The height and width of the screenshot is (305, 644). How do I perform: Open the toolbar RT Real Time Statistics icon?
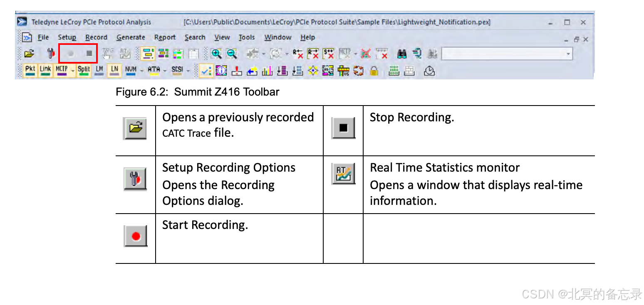pos(125,54)
